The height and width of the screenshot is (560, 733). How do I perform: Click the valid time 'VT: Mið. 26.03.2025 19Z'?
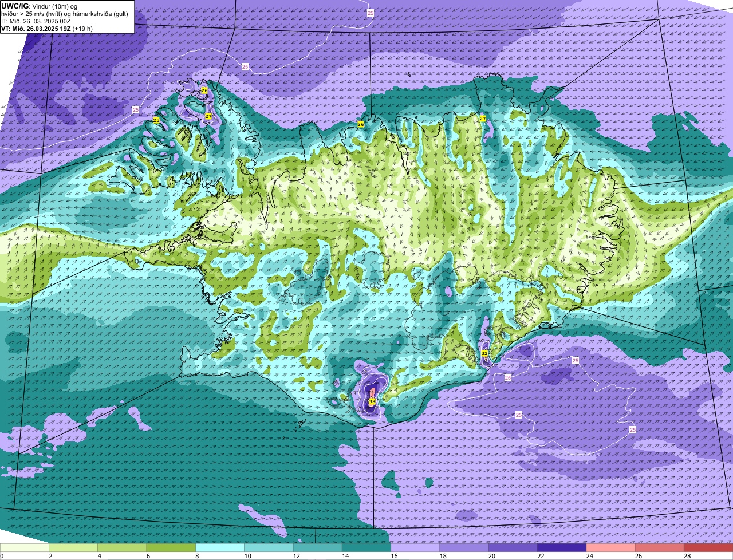36,28
